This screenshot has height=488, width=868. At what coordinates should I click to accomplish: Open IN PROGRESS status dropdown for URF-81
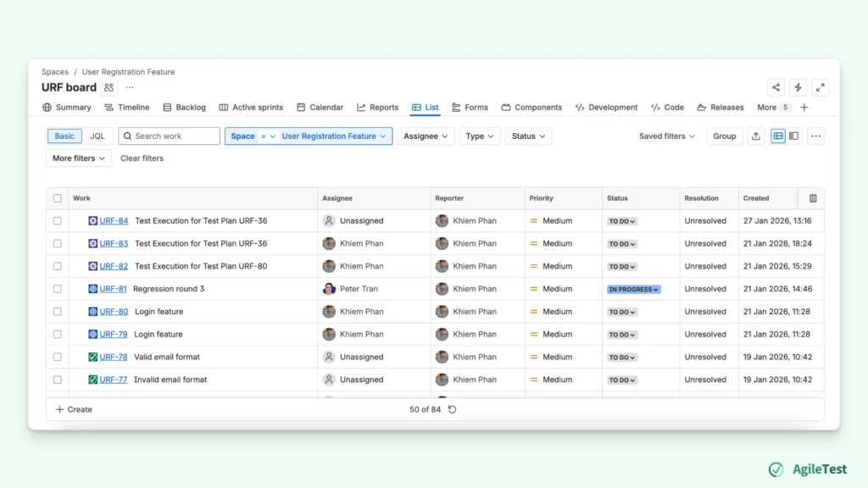633,290
